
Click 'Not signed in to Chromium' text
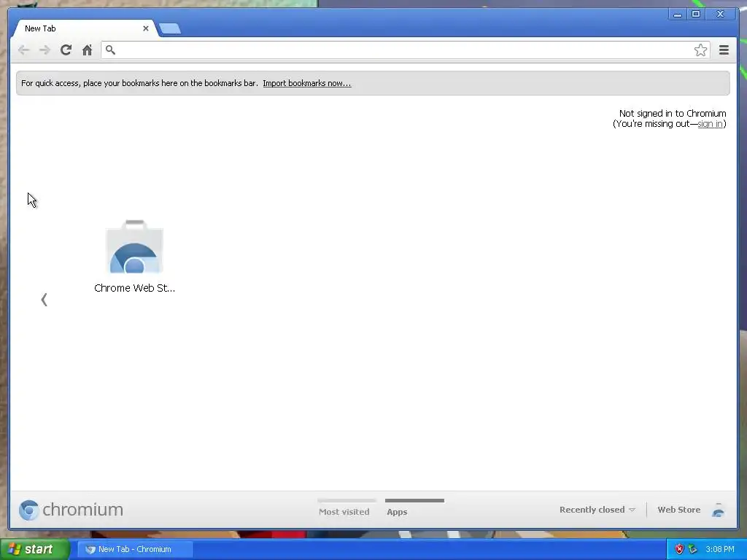pyautogui.click(x=672, y=113)
